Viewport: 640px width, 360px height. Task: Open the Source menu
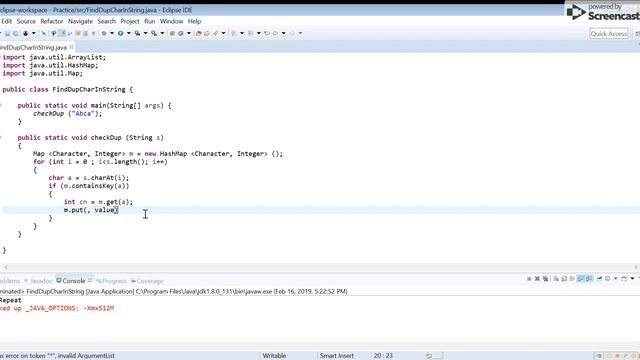[x=26, y=21]
